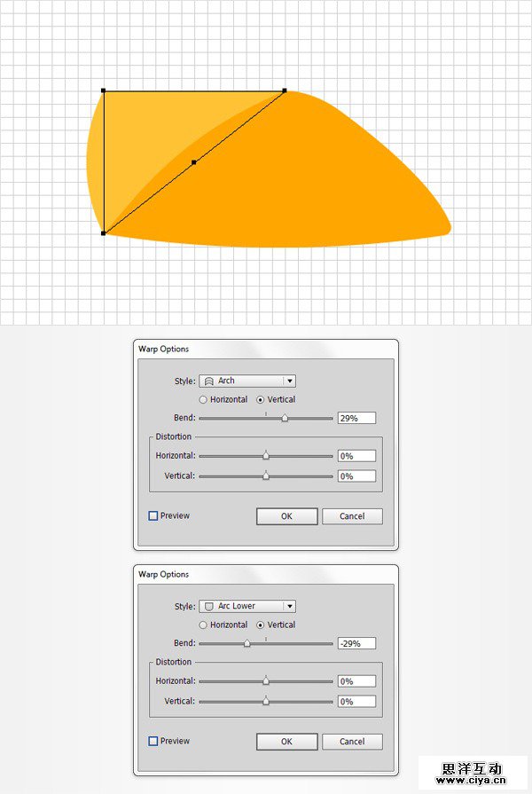Click the Bend field showing -29%
This screenshot has width=532, height=794.
[x=356, y=643]
